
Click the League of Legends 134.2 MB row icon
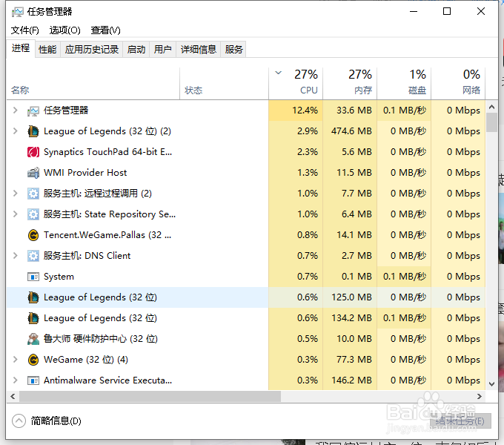pos(33,318)
